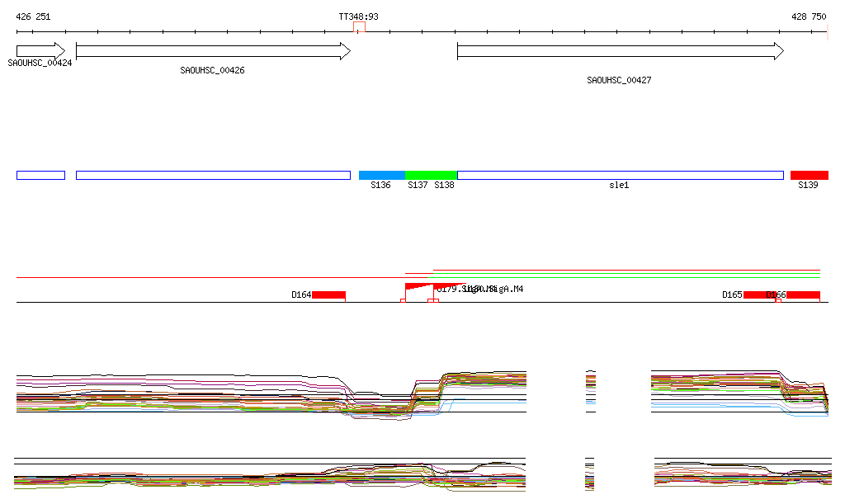
Task: Click the sle1 segment box
Action: pos(620,175)
